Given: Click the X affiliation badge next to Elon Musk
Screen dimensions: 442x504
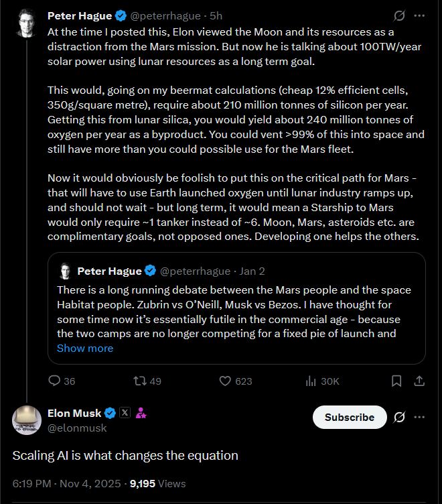Looking at the screenshot, I should (125, 413).
